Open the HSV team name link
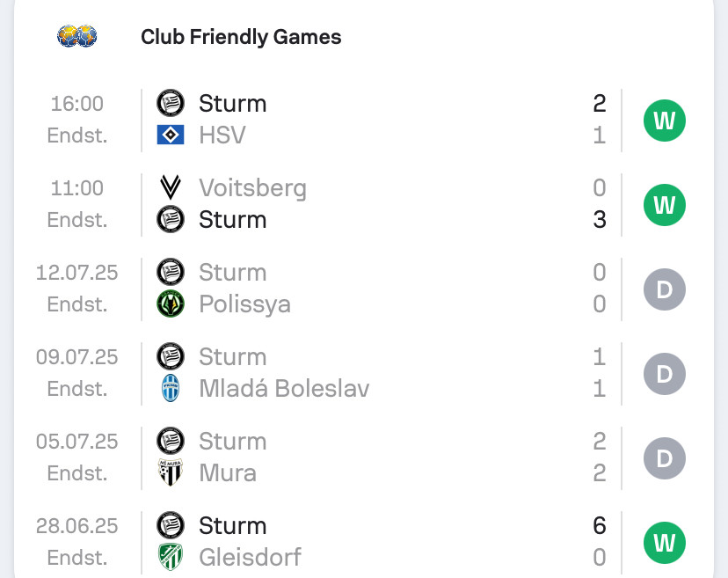728x578 pixels. [x=222, y=135]
